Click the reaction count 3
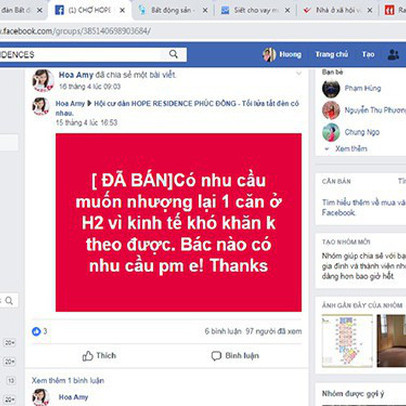 click(x=45, y=331)
